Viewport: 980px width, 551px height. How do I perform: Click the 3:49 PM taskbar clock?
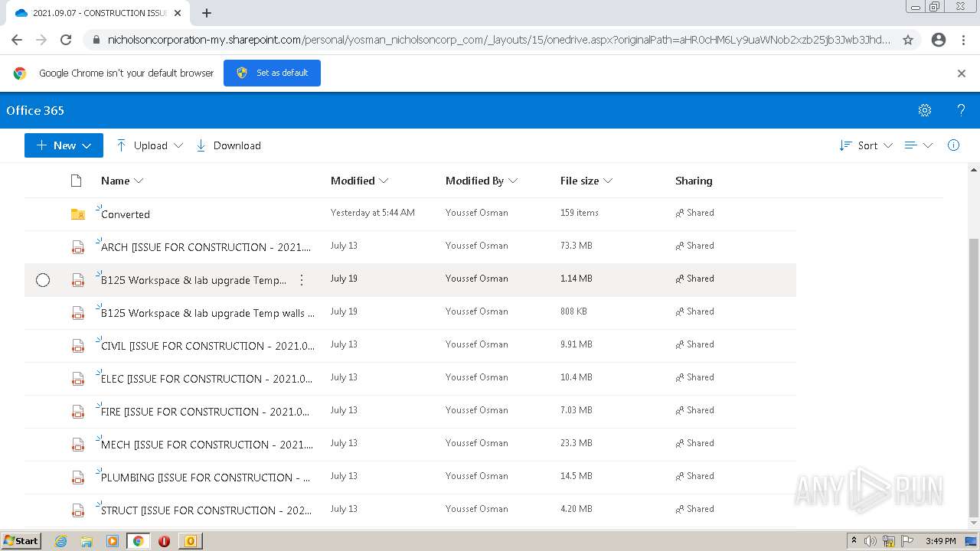[x=940, y=541]
